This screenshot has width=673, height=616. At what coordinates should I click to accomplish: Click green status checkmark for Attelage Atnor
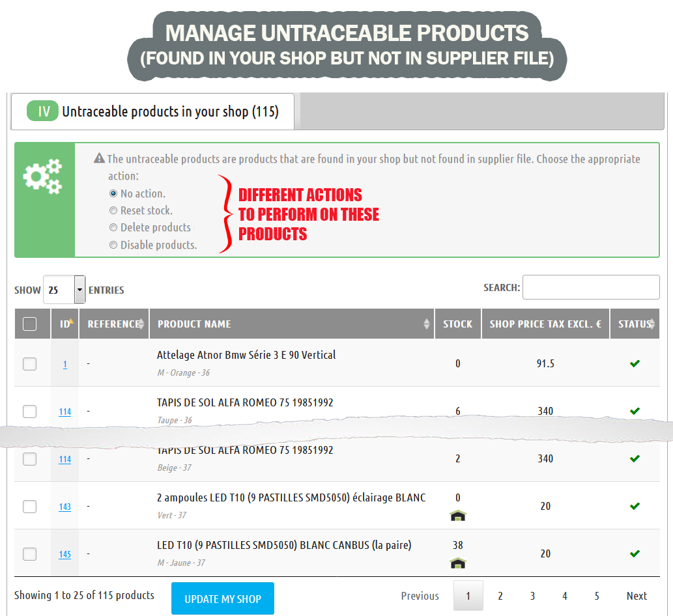tap(635, 363)
